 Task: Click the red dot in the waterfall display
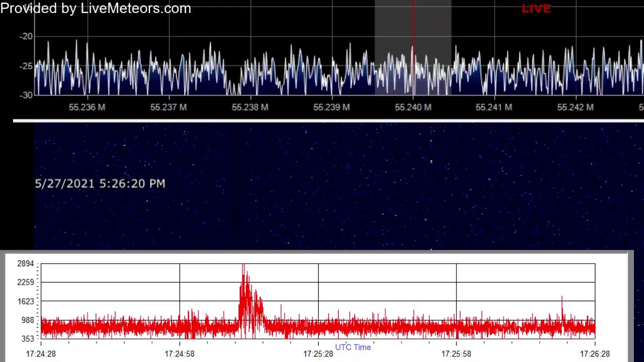click(x=431, y=161)
